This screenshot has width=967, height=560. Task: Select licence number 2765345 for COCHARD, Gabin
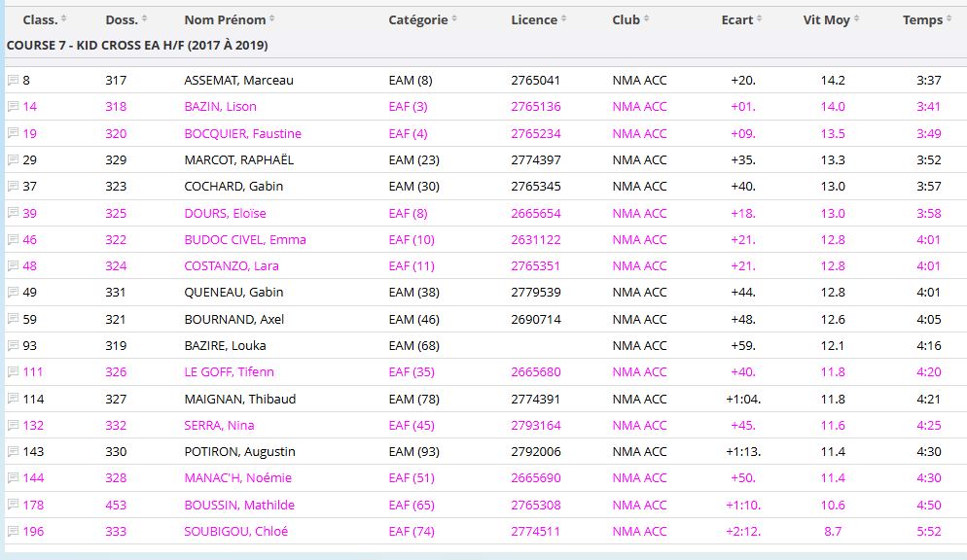pos(535,187)
